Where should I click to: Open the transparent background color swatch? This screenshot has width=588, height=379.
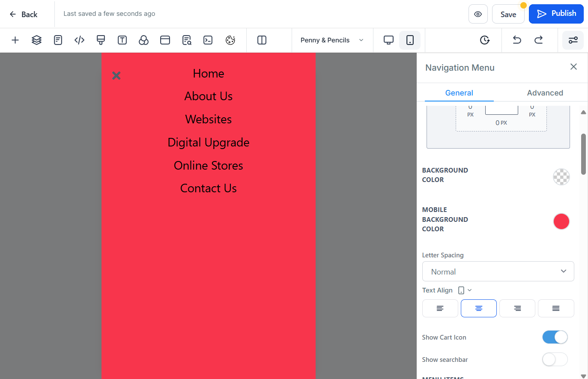tap(561, 176)
